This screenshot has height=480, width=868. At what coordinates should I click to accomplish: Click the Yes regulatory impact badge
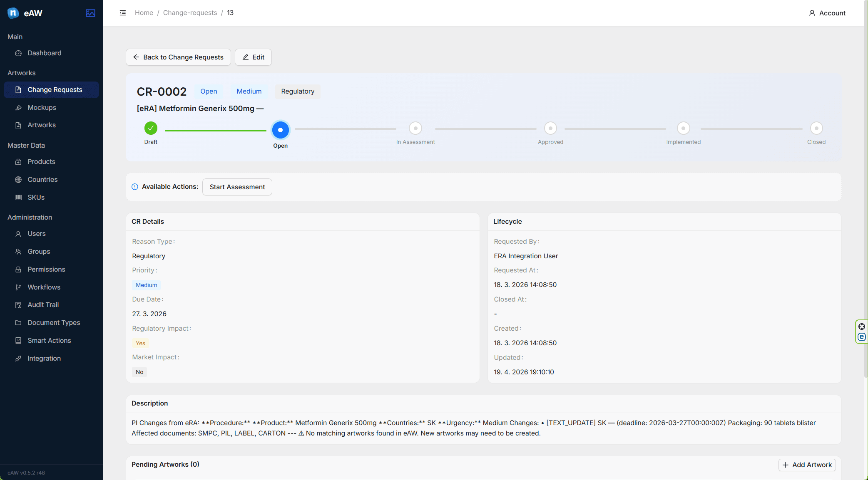(140, 343)
